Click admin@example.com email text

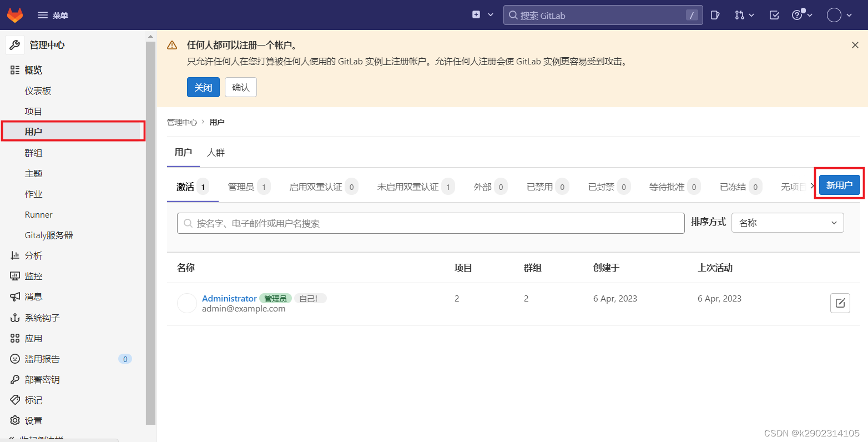[x=244, y=309]
